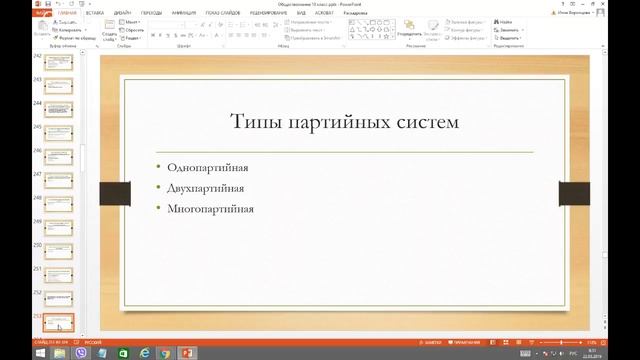Select the star shape in shapes gallery
Image resolution: width=640 pixels, height=360 pixels.
tap(386, 36)
